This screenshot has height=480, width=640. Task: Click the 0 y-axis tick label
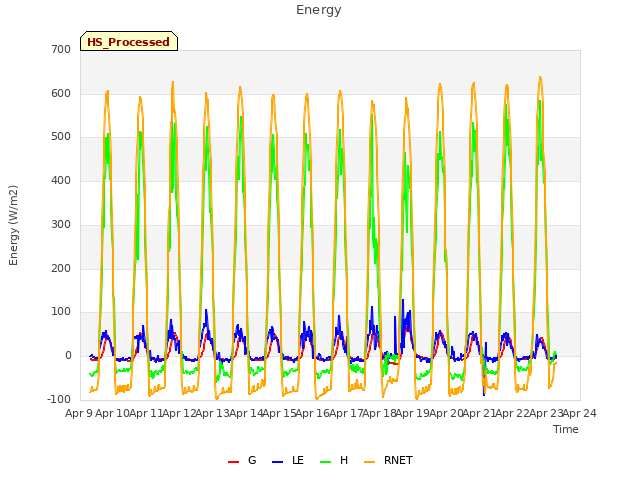coord(68,356)
